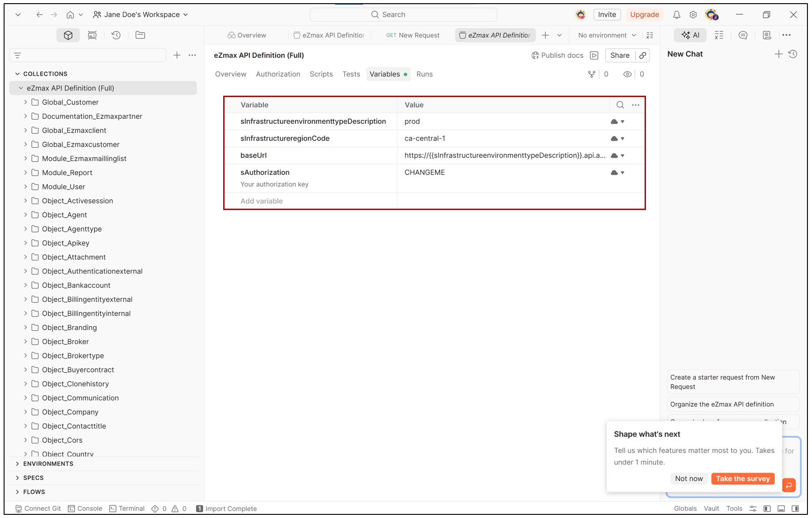Open the user avatar menu

click(712, 15)
